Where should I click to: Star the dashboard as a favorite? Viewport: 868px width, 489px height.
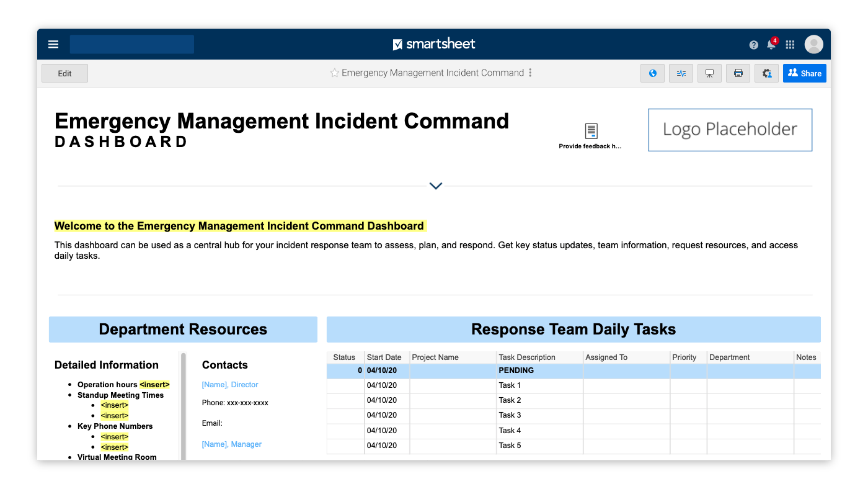click(335, 73)
